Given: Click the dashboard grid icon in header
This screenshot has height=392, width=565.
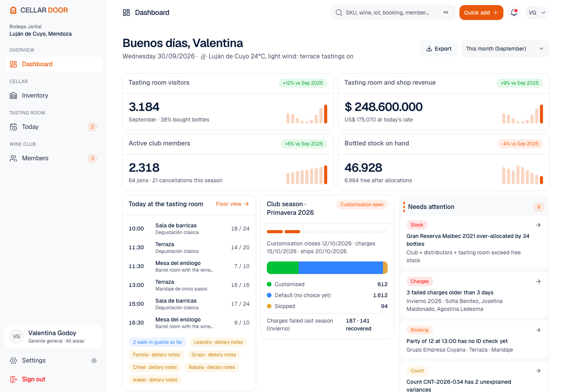Looking at the screenshot, I should coord(126,13).
